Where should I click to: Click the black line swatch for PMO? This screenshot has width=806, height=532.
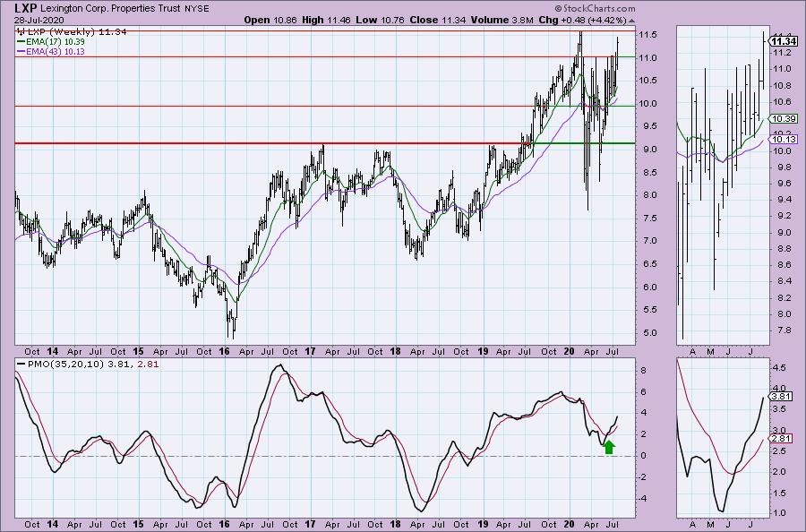[x=21, y=365]
